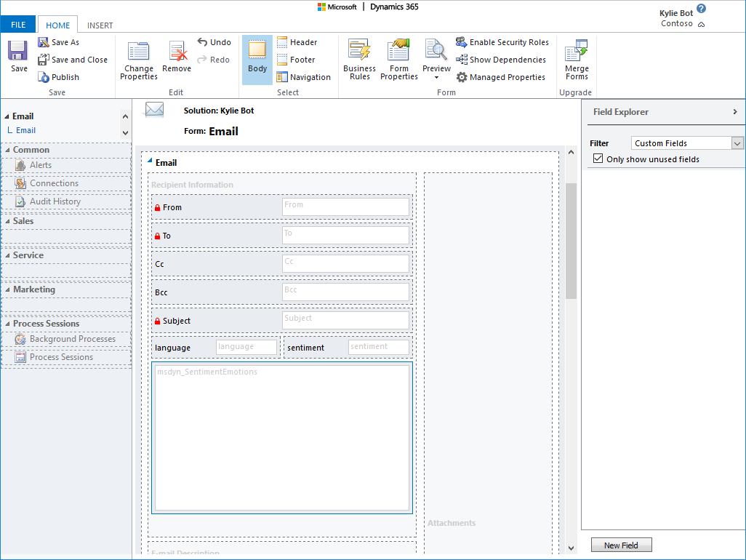Viewport: 746px width, 560px height.
Task: Show Dependencies for this form
Action: pyautogui.click(x=500, y=60)
